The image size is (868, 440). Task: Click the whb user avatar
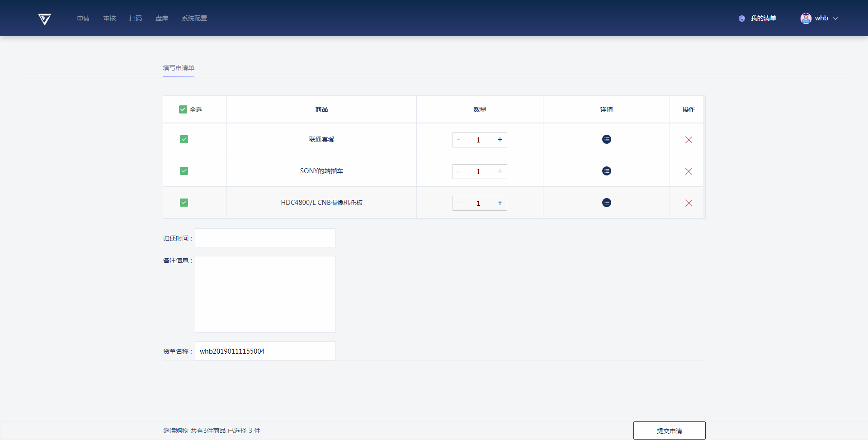point(806,19)
